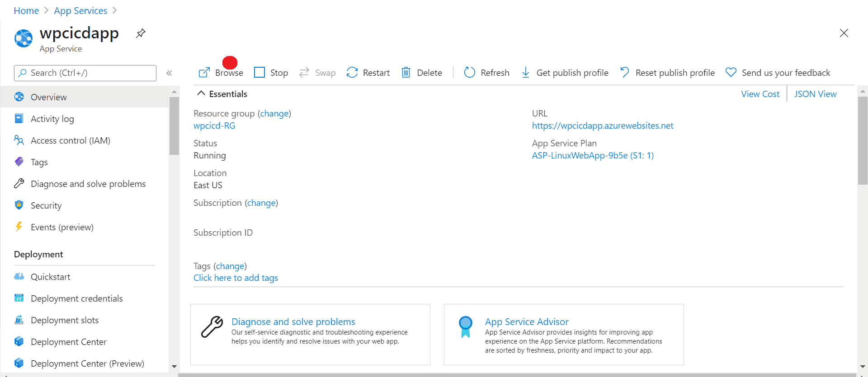This screenshot has width=868, height=377.
Task: Navigate to App Services breadcrumb
Action: (x=80, y=10)
